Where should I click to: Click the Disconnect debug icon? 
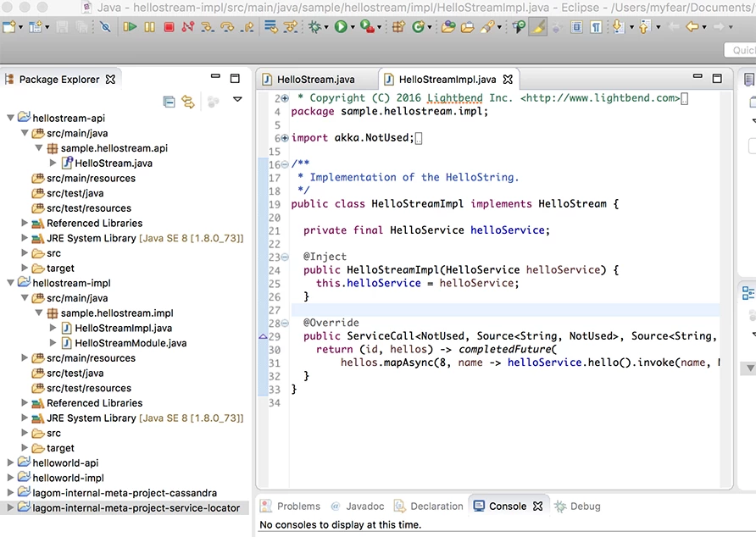(x=188, y=26)
